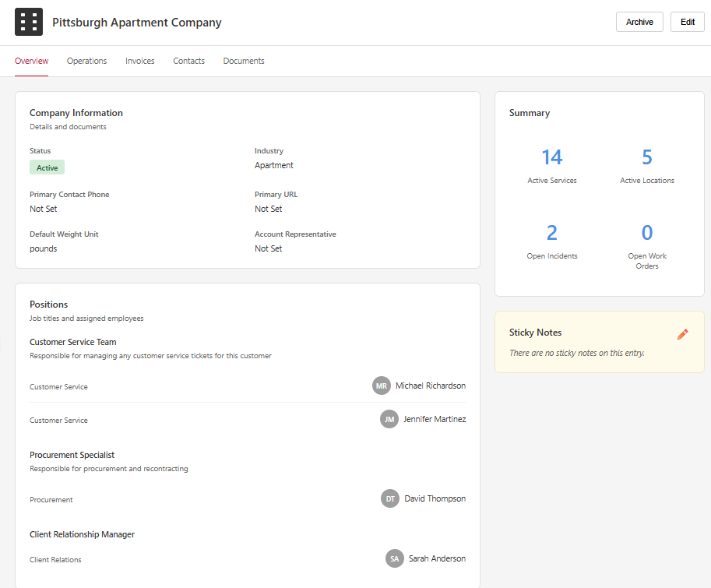Click the JM avatar for Jennifer Martinez
Viewport: 711px width, 588px height.
(x=389, y=419)
